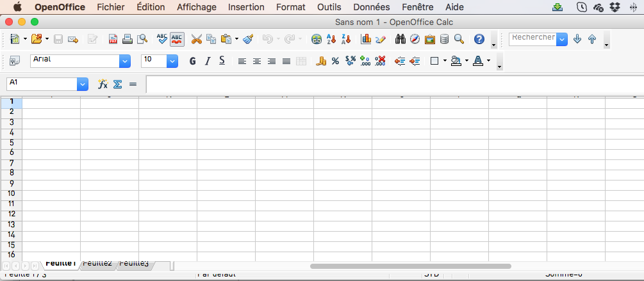Paste with the clipboard icon
Viewport: 644px width, 281px height.
tap(226, 40)
